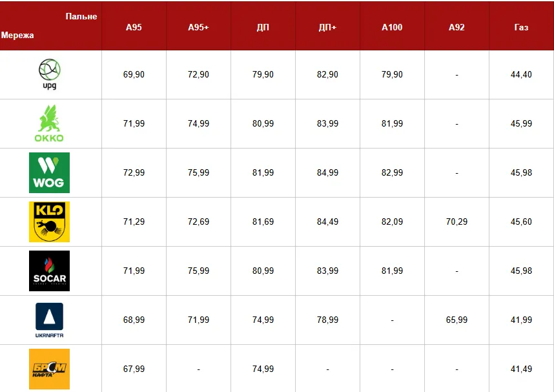Select BRSM gas price 41,49
The width and height of the screenshot is (554, 392).
(x=521, y=369)
